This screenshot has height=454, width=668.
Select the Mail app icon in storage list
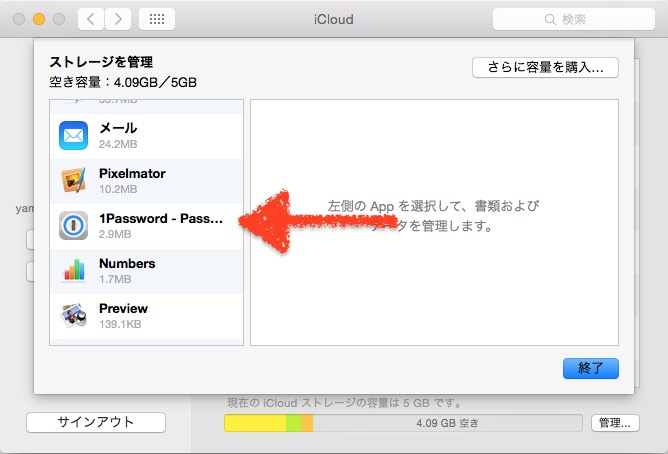[73, 135]
